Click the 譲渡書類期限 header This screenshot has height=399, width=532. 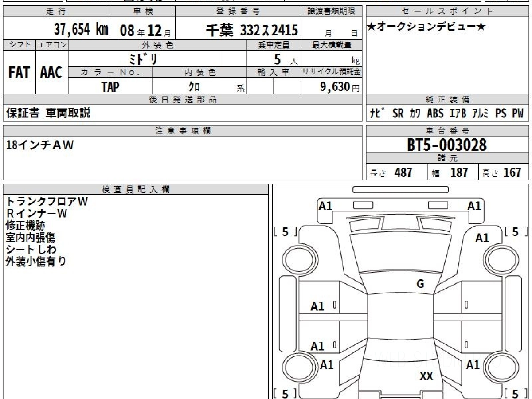tap(331, 11)
